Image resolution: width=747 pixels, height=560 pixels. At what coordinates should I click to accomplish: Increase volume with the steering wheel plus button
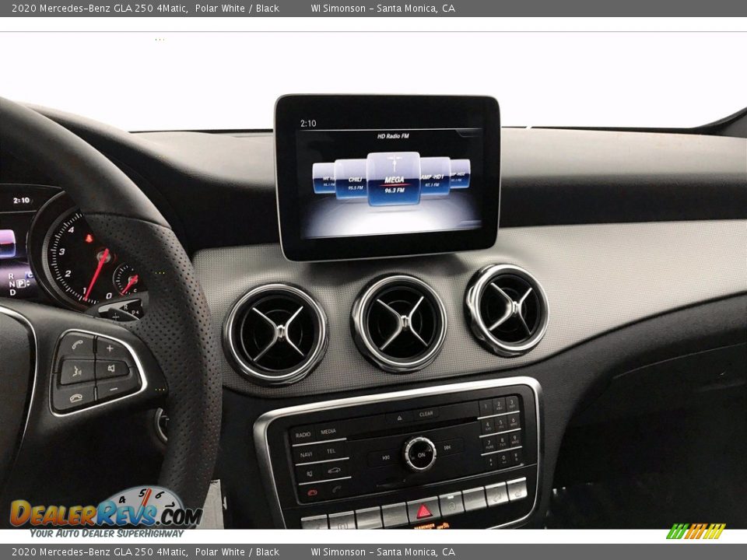pyautogui.click(x=110, y=348)
